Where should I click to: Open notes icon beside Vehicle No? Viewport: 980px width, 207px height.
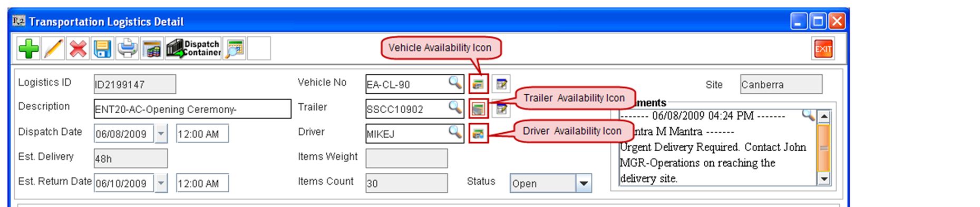[501, 84]
